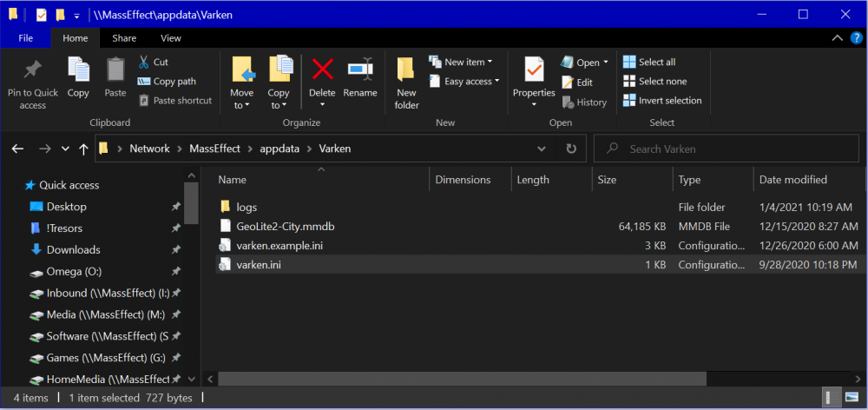868x410 pixels.
Task: Open the File menu
Action: coord(25,38)
